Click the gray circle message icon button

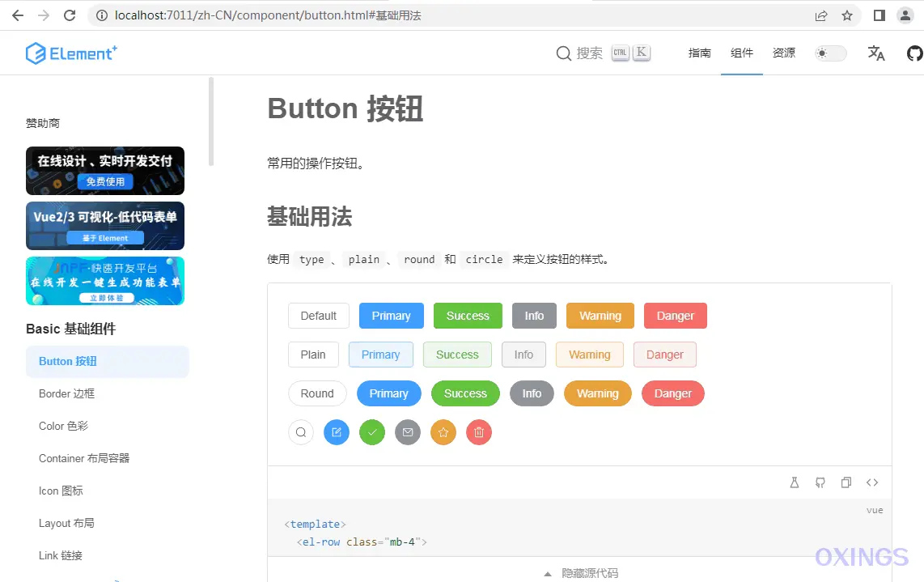click(x=408, y=432)
